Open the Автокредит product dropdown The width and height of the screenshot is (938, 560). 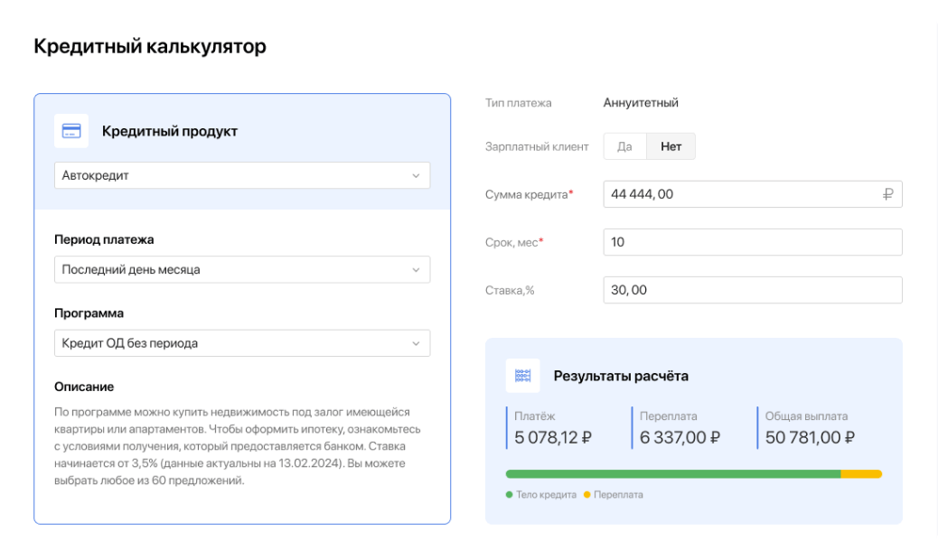point(241,176)
